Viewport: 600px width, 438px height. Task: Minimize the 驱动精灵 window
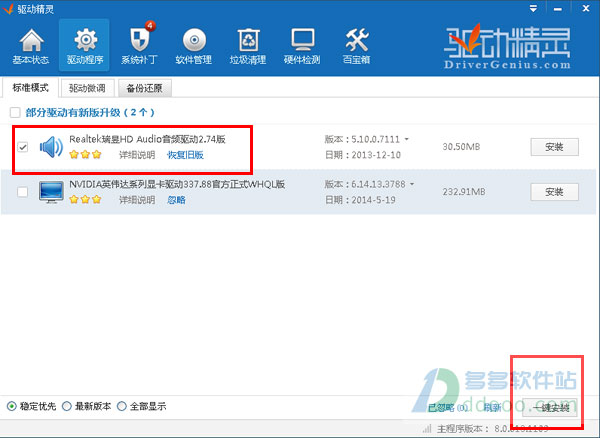pyautogui.click(x=558, y=8)
